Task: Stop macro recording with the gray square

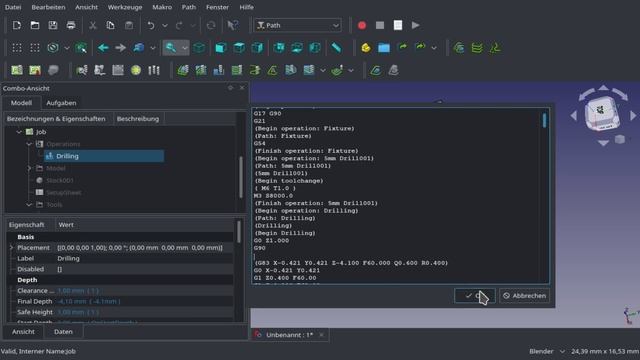Action: [x=380, y=25]
